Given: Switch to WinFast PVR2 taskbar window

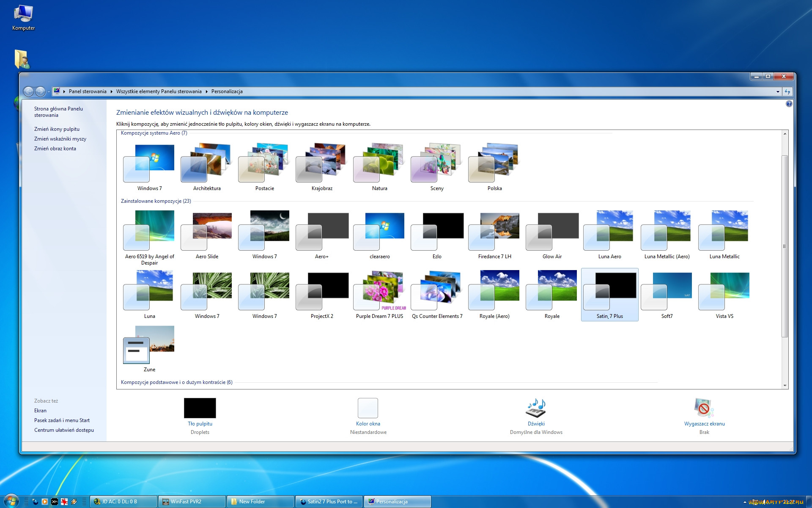Looking at the screenshot, I should coord(192,502).
